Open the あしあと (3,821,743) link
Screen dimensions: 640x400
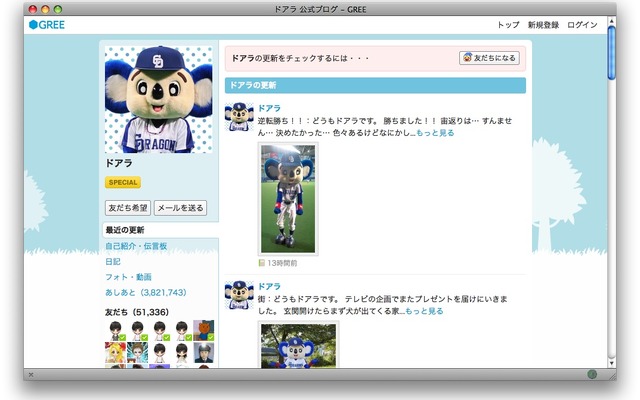(146, 293)
